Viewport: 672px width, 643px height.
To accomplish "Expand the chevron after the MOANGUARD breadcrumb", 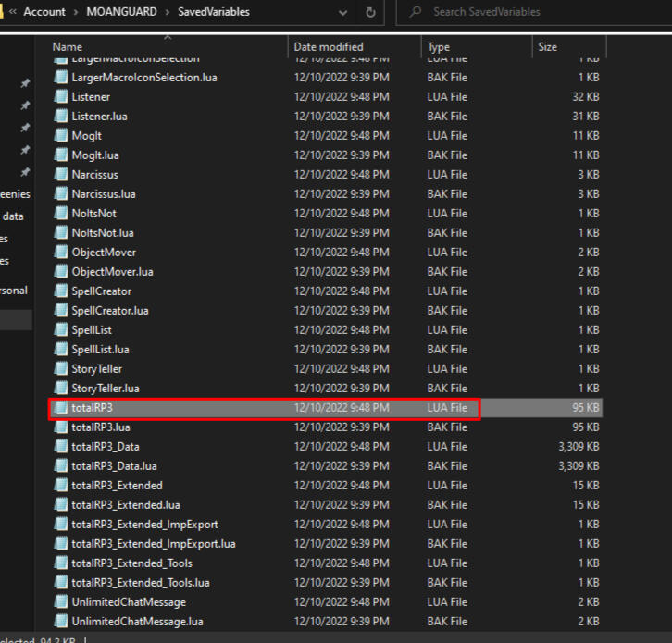I will click(x=168, y=12).
